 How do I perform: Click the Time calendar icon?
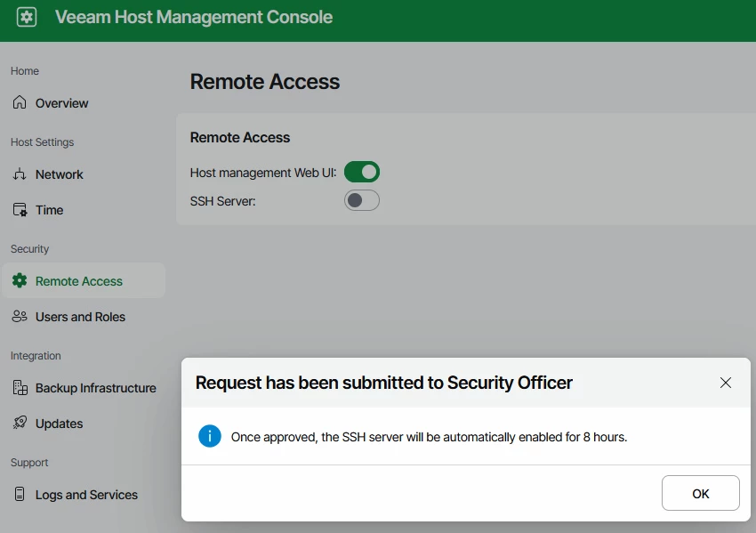pos(20,210)
